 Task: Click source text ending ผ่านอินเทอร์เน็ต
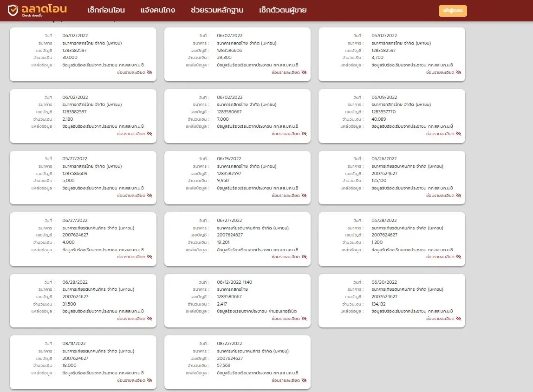tap(257, 311)
